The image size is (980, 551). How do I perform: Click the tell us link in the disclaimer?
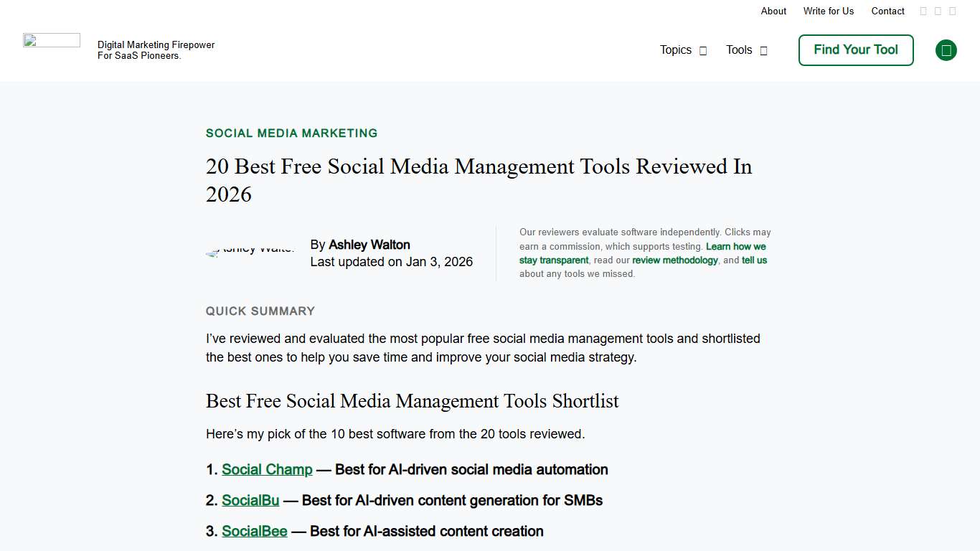click(x=754, y=260)
